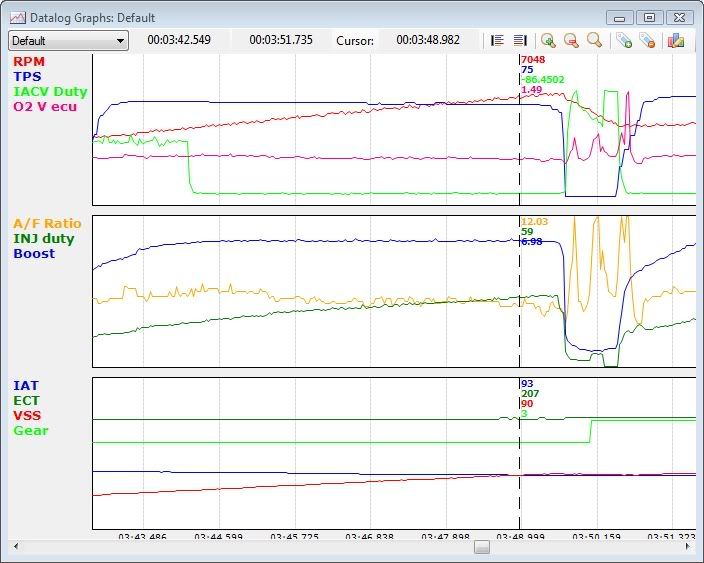The image size is (704, 563).
Task: Open graph setup with the chart pencil icon
Action: [676, 41]
